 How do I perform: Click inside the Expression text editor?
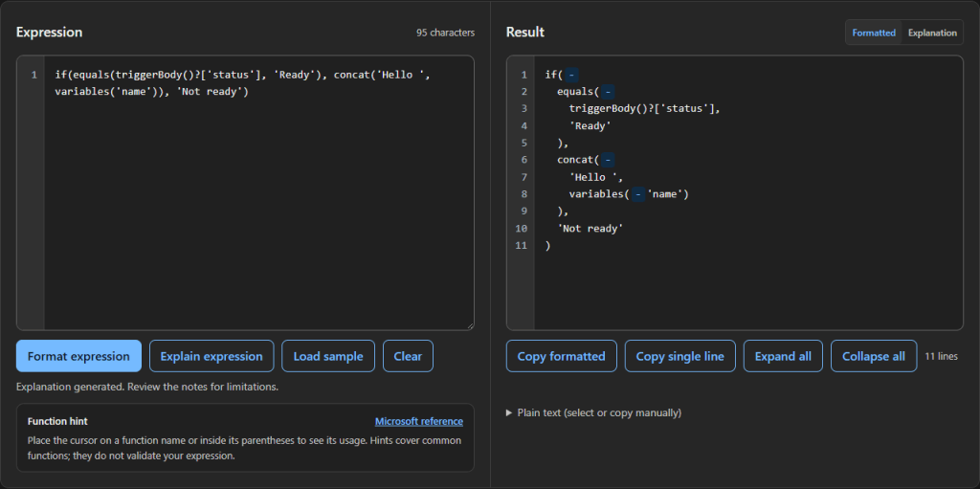tap(258, 192)
